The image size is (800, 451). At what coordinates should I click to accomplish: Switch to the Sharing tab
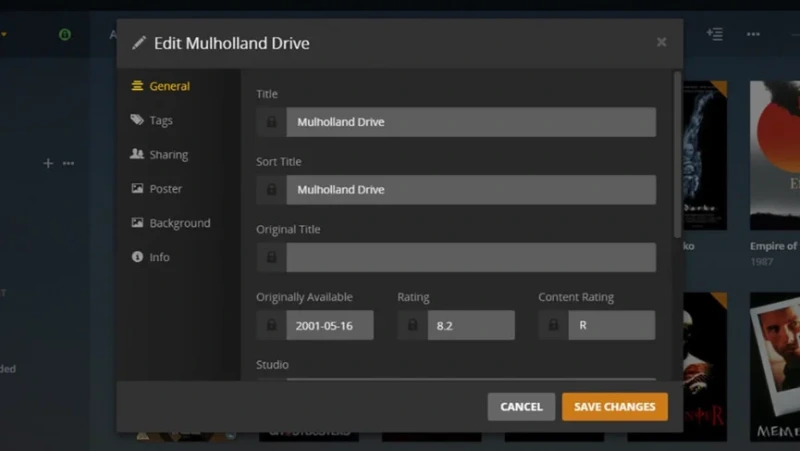159,155
